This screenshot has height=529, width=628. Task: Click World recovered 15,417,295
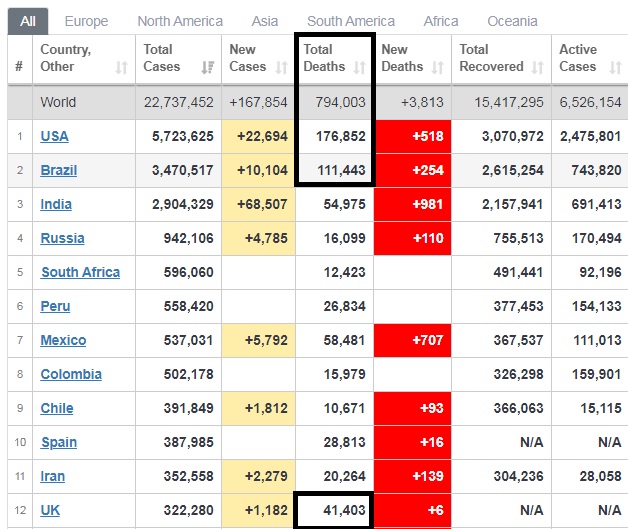[509, 103]
